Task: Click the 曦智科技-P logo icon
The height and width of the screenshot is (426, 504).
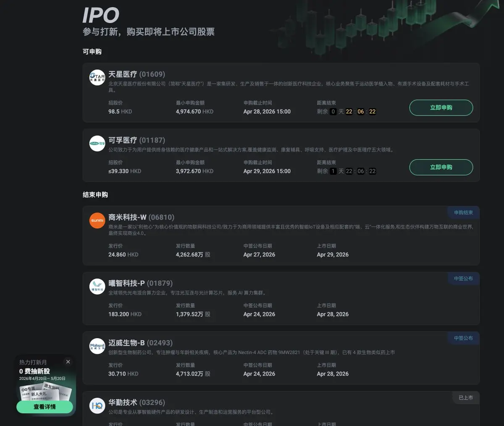Action: (x=97, y=287)
